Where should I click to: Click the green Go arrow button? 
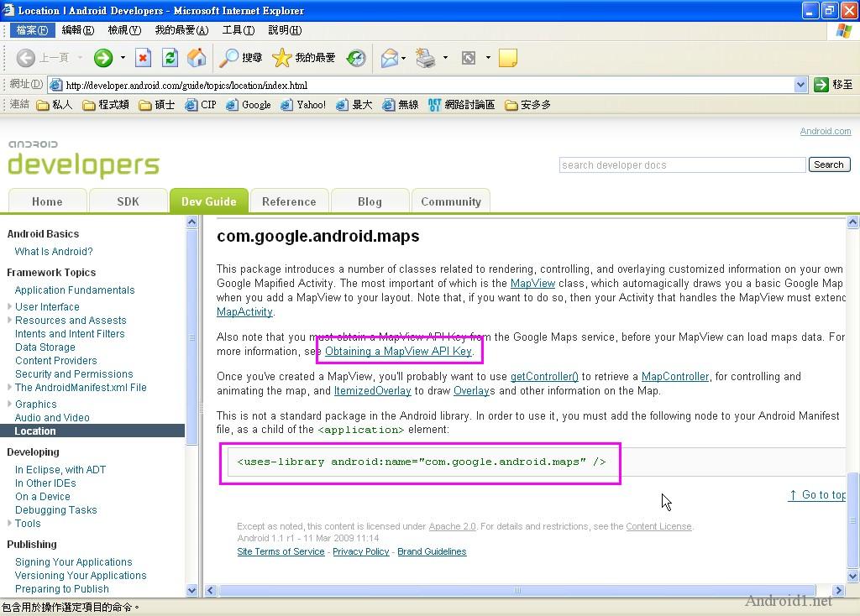(821, 85)
